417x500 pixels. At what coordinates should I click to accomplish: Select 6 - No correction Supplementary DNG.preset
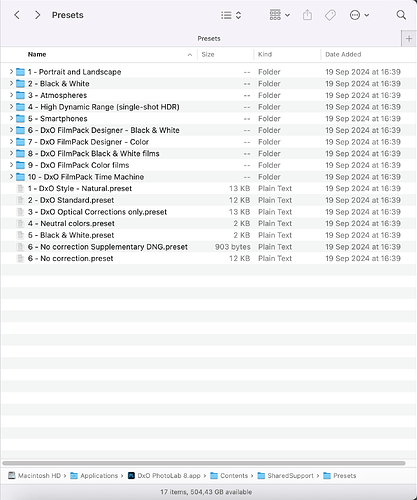pos(108,247)
